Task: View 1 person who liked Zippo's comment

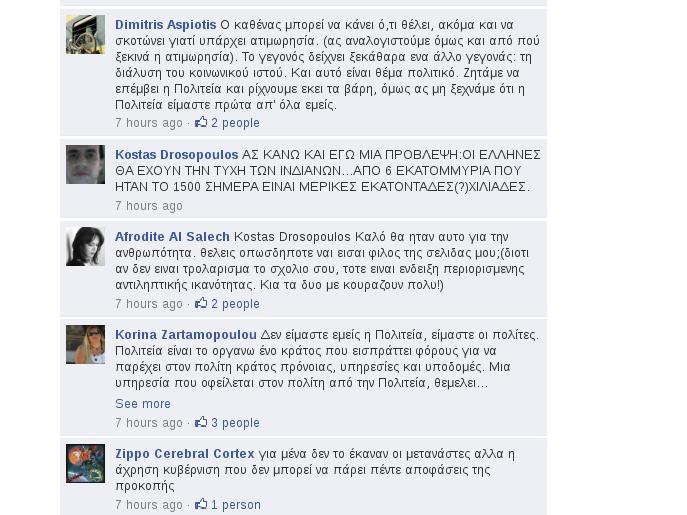Action: (x=236, y=505)
